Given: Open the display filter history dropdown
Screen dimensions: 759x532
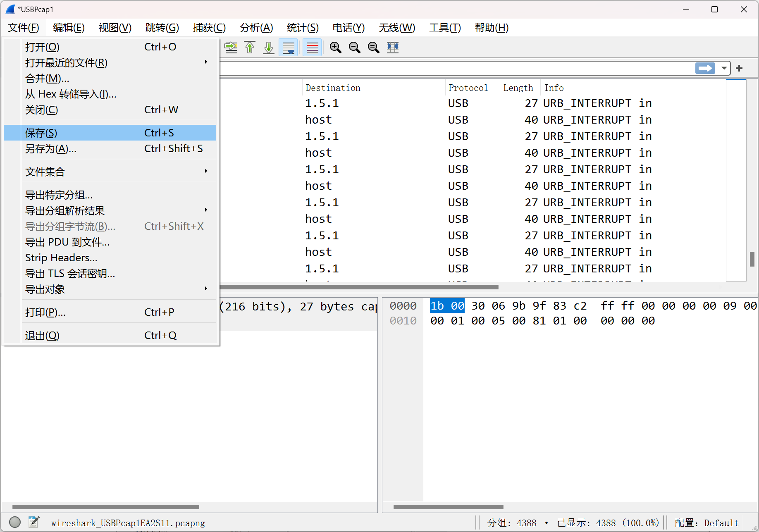Looking at the screenshot, I should (x=724, y=68).
